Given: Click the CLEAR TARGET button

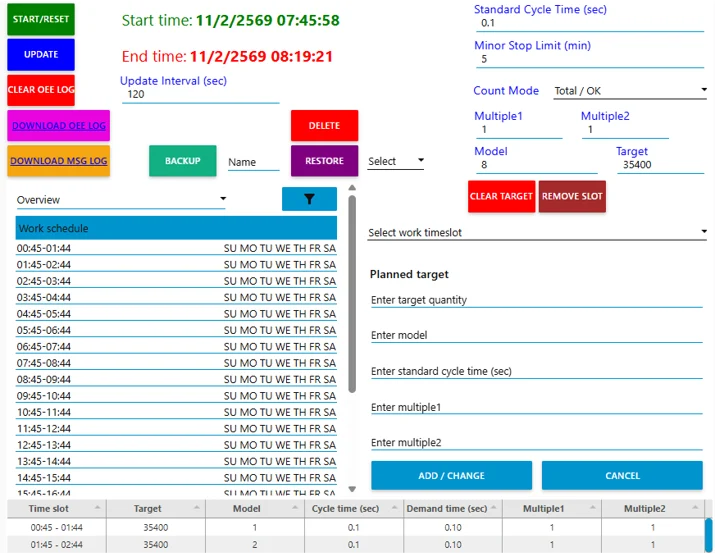Looking at the screenshot, I should click(501, 196).
